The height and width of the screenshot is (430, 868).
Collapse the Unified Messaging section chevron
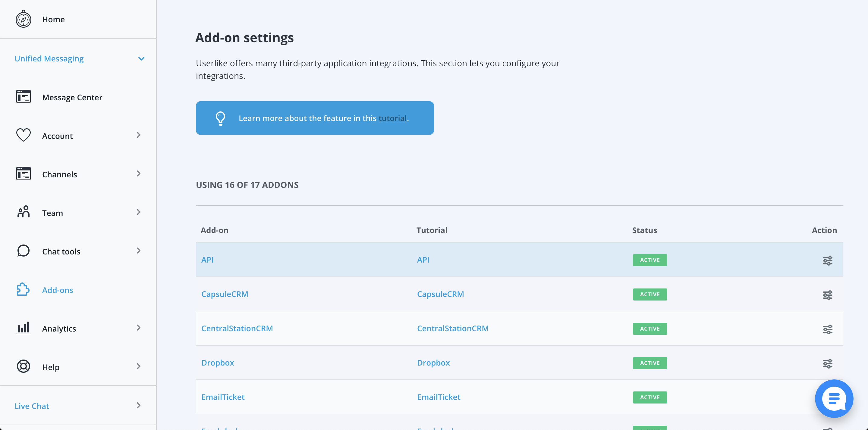(x=141, y=59)
